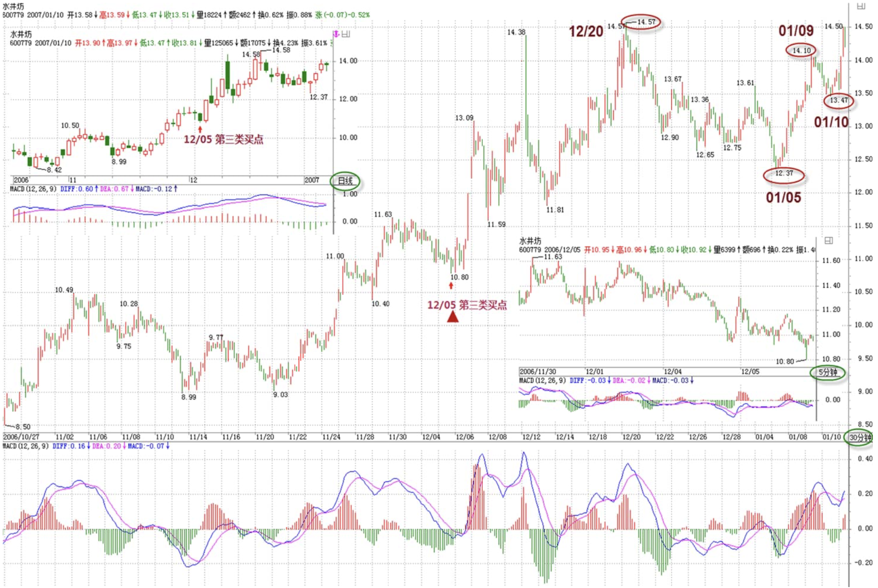Screen dimensions: 878x588
Task: Click MACD(12,26,9) label in daily chart inset
Action: [x=33, y=189]
